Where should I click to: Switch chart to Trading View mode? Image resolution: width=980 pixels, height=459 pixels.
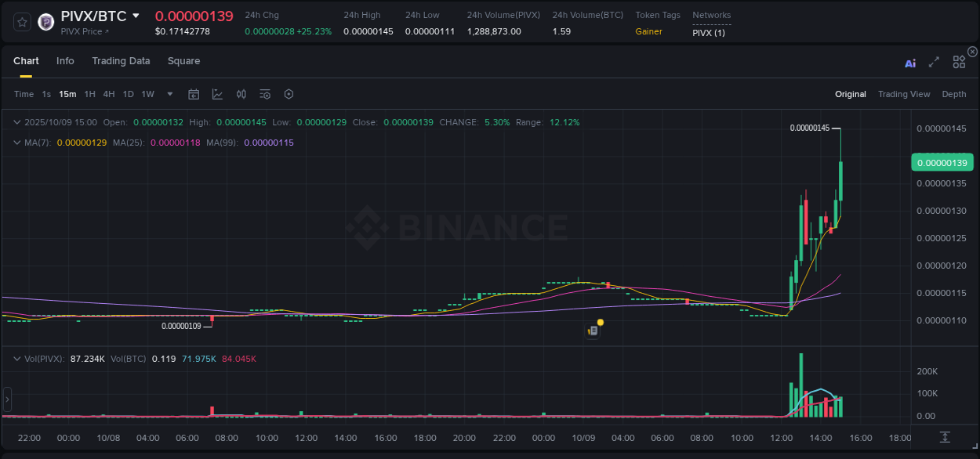click(903, 94)
